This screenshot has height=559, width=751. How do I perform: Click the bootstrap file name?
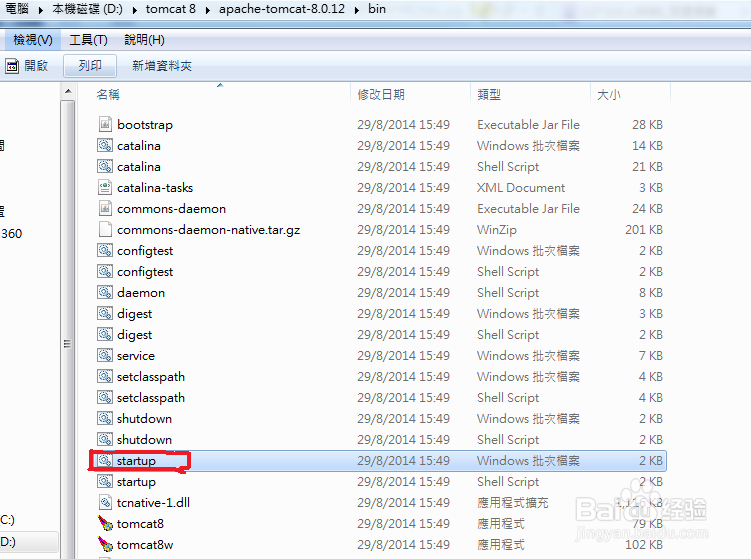[x=145, y=125]
